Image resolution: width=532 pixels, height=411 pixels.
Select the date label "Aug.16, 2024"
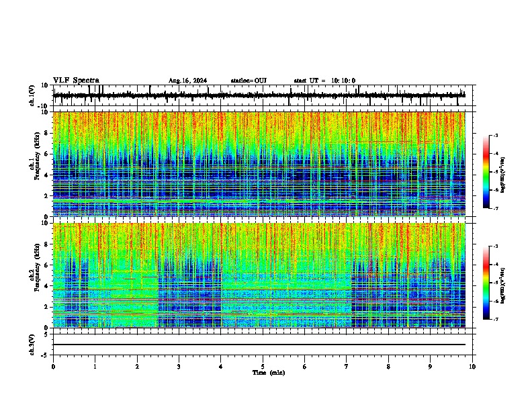[x=187, y=81]
